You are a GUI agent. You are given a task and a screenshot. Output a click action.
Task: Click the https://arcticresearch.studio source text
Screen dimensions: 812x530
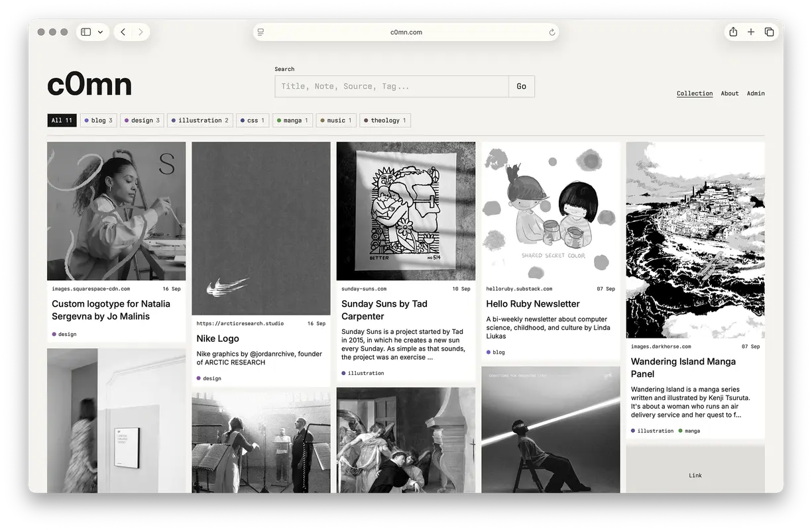(240, 323)
